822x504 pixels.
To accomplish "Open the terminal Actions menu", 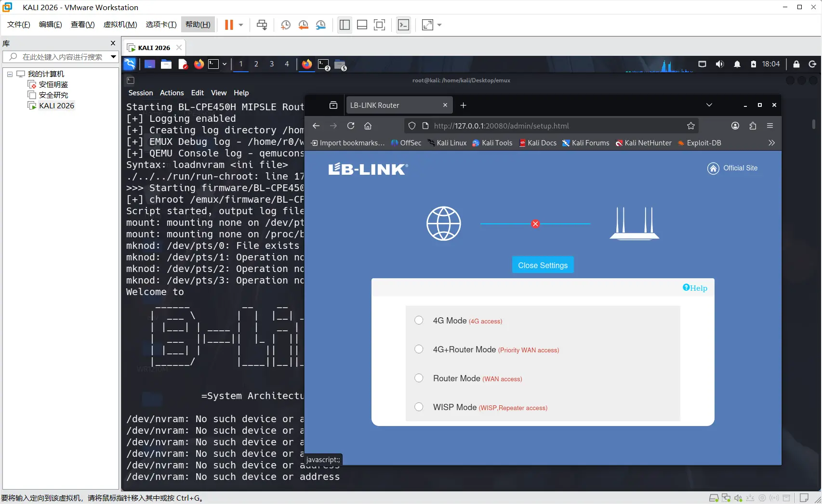I will point(172,93).
